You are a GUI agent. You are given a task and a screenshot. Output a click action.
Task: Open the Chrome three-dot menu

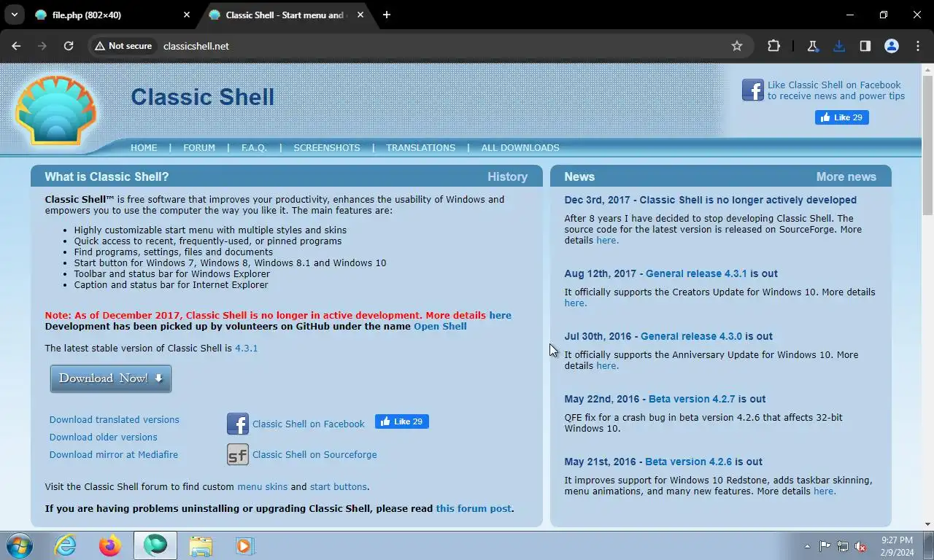coord(917,46)
